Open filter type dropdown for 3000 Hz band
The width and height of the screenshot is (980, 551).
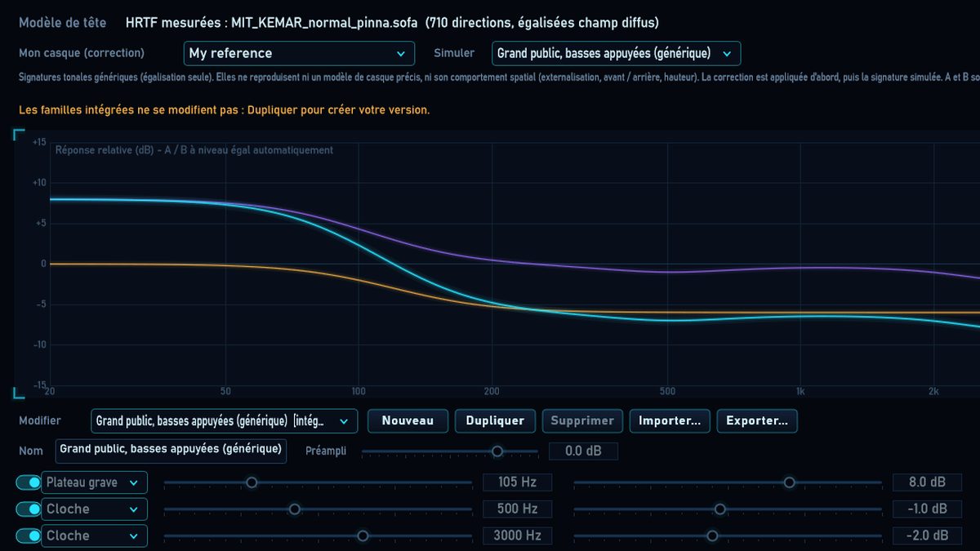pyautogui.click(x=95, y=536)
